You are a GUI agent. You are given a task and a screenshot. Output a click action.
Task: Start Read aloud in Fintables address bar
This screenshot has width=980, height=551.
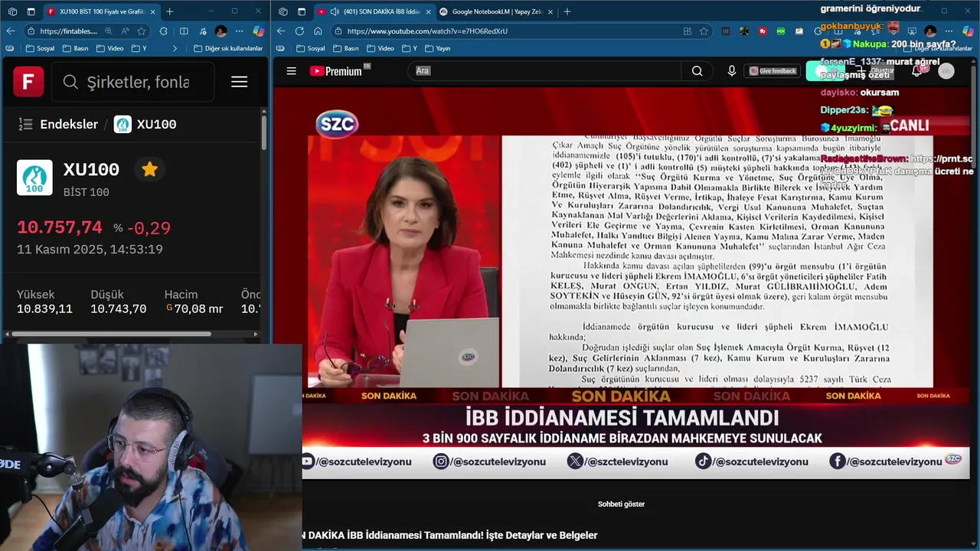coord(125,31)
